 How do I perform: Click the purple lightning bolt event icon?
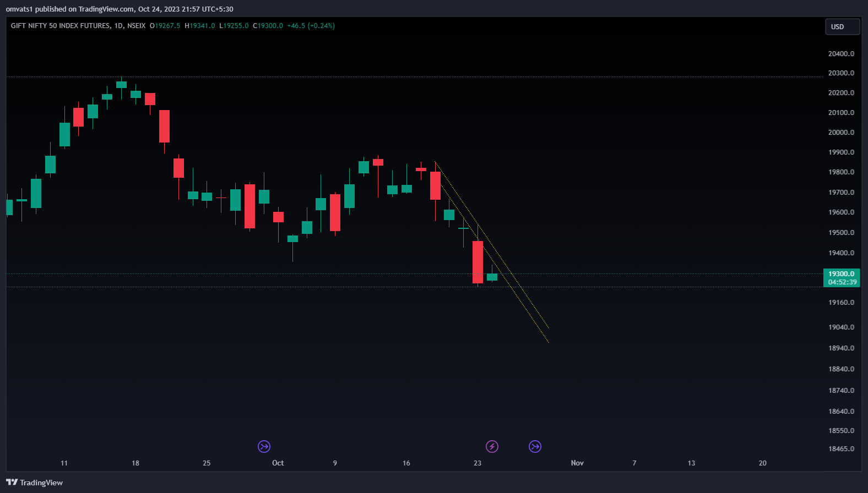pos(492,446)
